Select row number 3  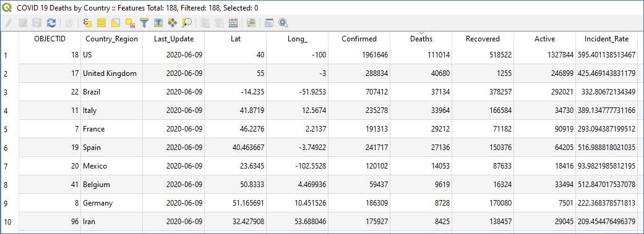point(10,92)
